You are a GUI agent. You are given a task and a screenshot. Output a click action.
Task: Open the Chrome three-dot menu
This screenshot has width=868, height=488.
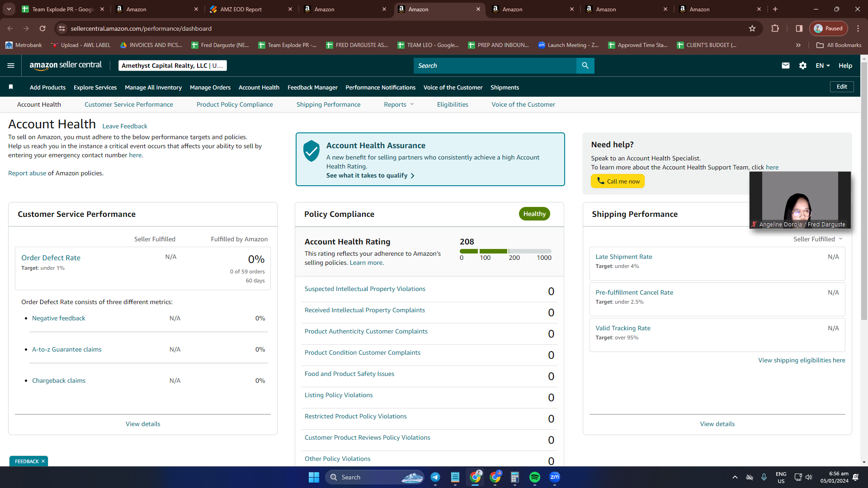click(858, 28)
